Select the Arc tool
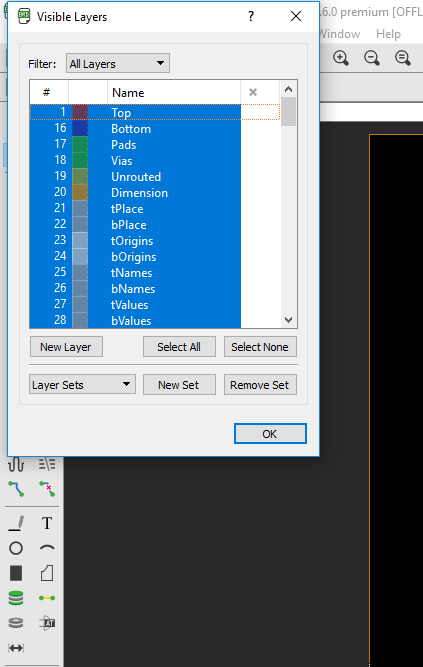 coord(47,548)
